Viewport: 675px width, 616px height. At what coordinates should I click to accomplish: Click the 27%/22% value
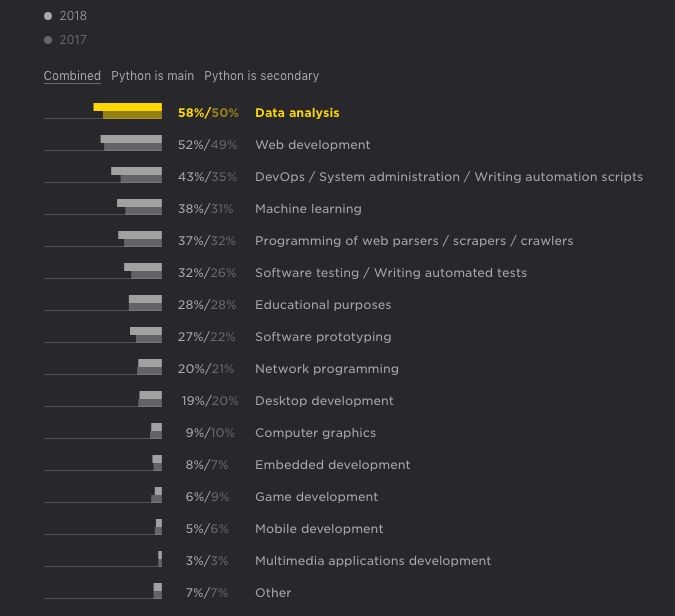coord(207,337)
